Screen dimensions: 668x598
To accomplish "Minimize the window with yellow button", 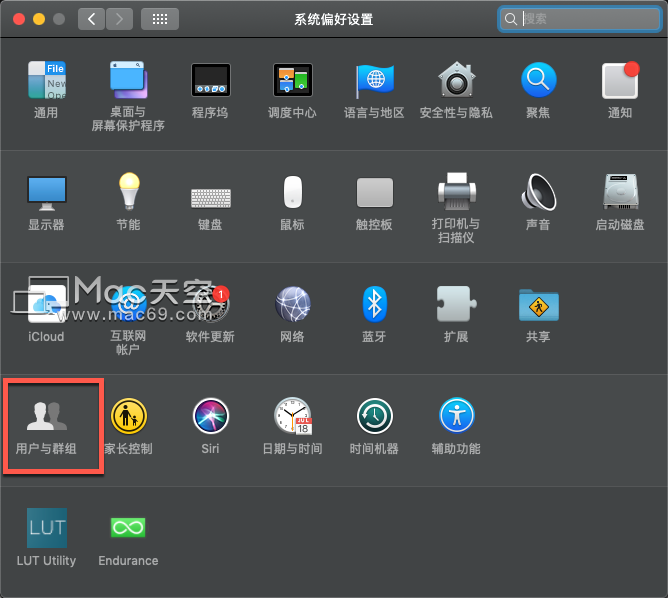I will click(x=39, y=19).
